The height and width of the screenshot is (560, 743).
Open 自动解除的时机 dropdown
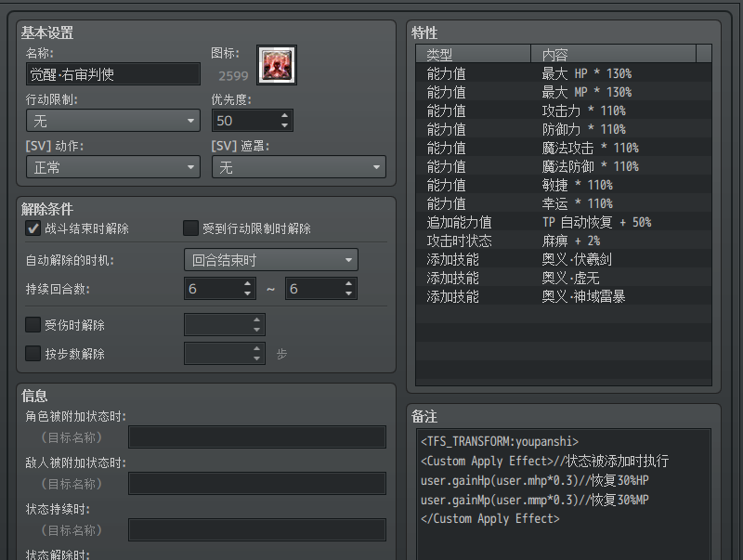pos(270,260)
